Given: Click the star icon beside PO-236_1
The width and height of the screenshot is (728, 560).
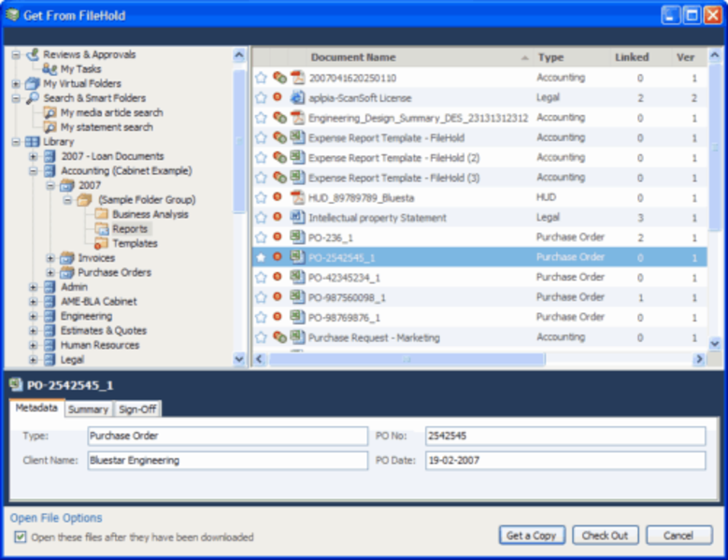Looking at the screenshot, I should tap(262, 237).
